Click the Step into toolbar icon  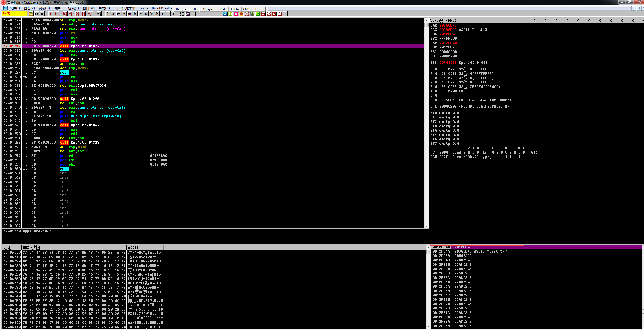point(65,14)
